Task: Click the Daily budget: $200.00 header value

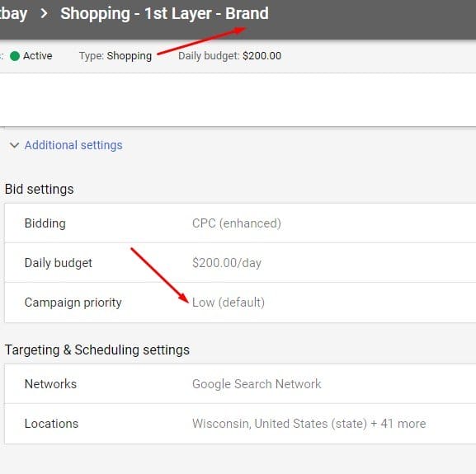Action: pos(229,56)
